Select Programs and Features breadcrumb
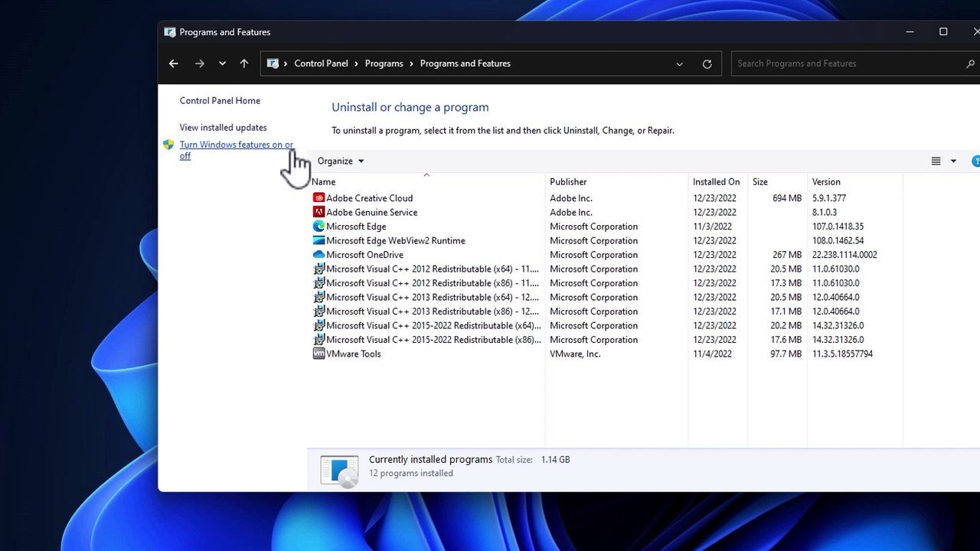This screenshot has height=551, width=980. click(x=465, y=64)
